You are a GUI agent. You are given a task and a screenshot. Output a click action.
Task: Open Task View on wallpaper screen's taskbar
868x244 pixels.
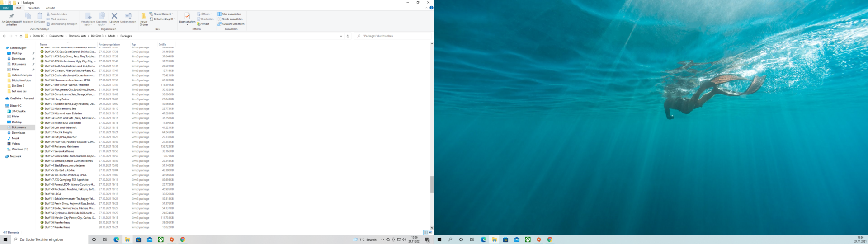pyautogui.click(x=472, y=239)
